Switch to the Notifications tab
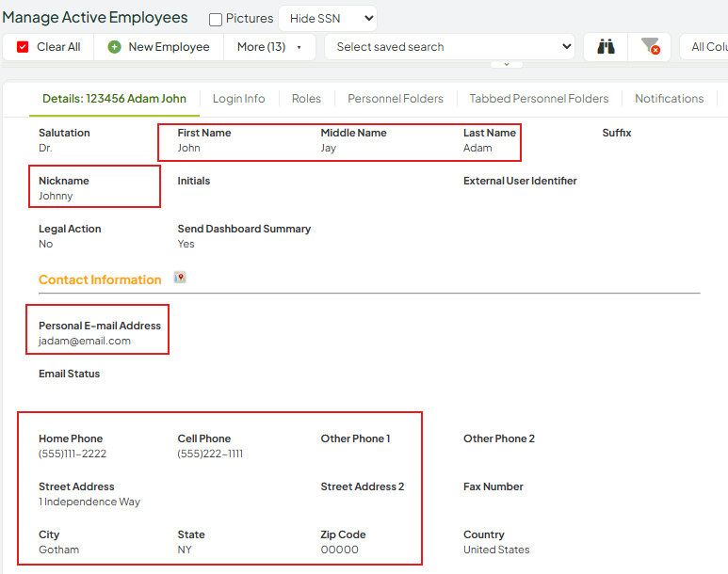The image size is (728, 574). pyautogui.click(x=670, y=99)
